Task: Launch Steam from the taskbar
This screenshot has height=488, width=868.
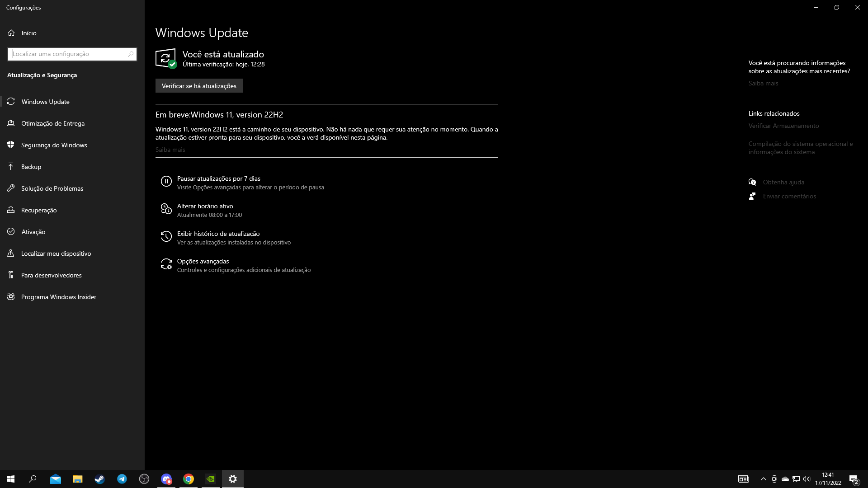Action: tap(100, 479)
